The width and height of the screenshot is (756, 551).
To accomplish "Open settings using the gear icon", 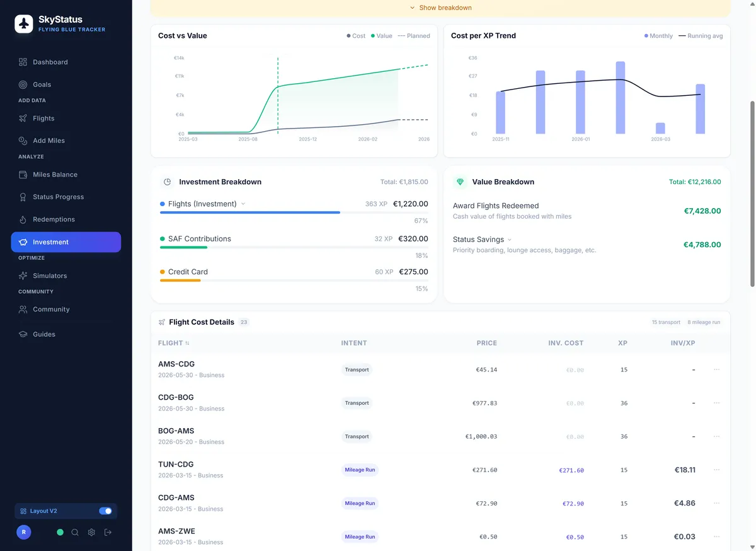I will point(91,532).
